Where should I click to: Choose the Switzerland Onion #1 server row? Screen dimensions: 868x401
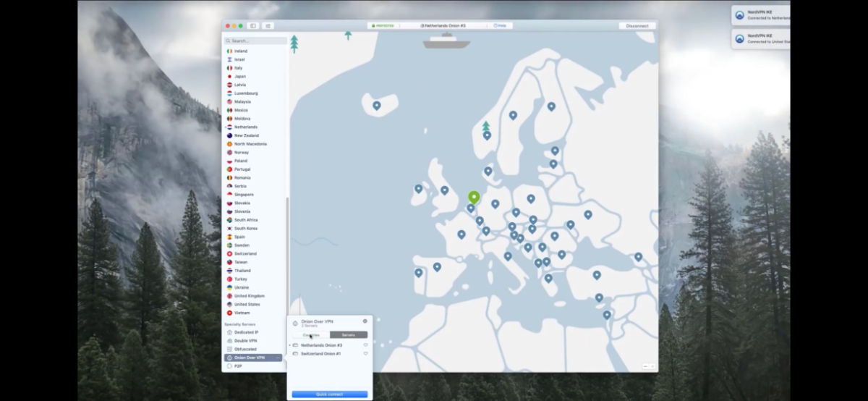point(330,354)
